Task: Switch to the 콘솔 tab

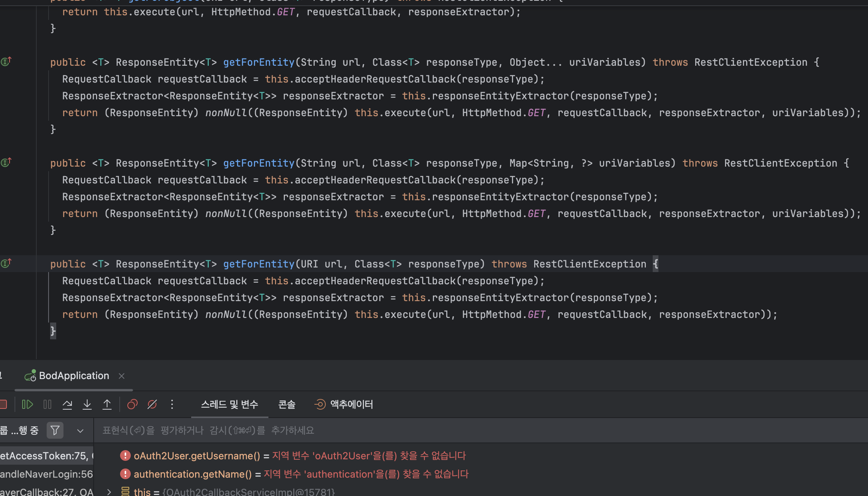Action: click(287, 404)
